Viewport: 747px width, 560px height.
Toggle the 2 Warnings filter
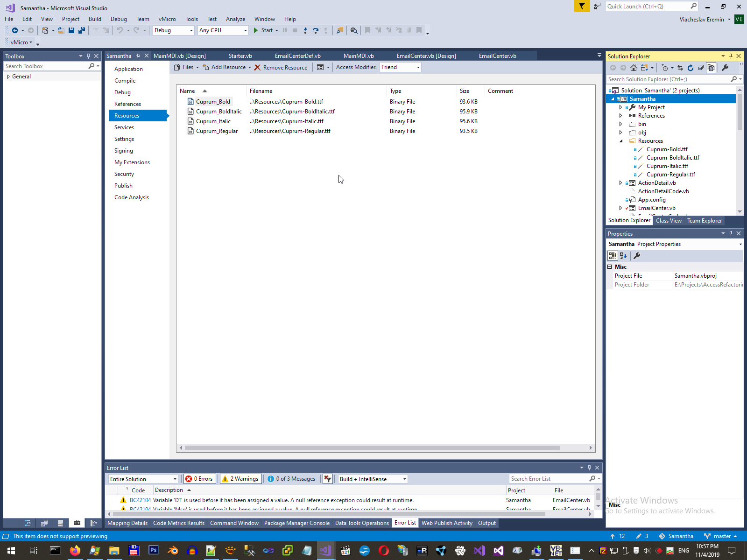click(x=240, y=479)
